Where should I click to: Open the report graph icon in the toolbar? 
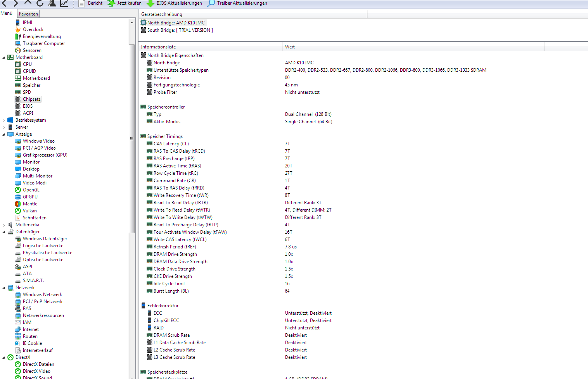coord(64,3)
